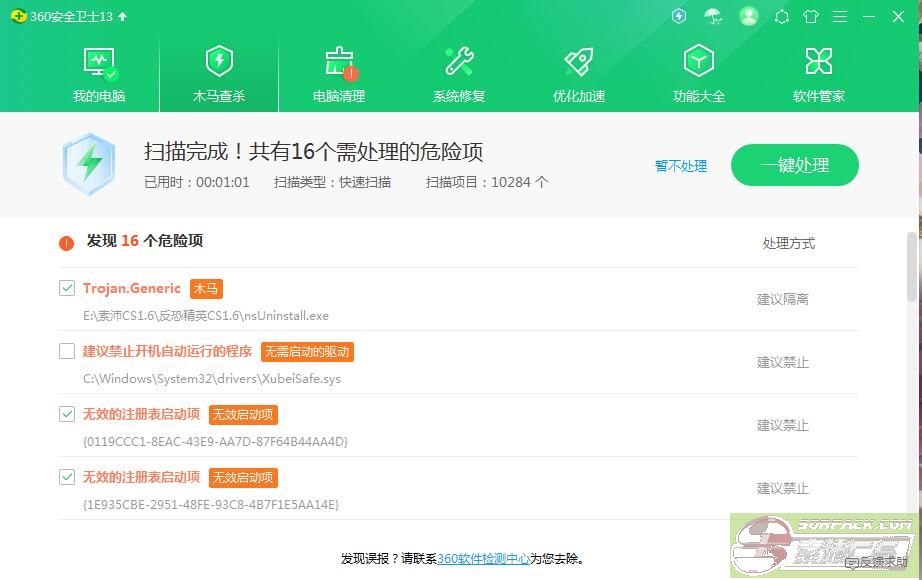The image size is (922, 580).
Task: Click the 无效启动项 tag in the {0119CCC1…} row
Action: (x=243, y=415)
